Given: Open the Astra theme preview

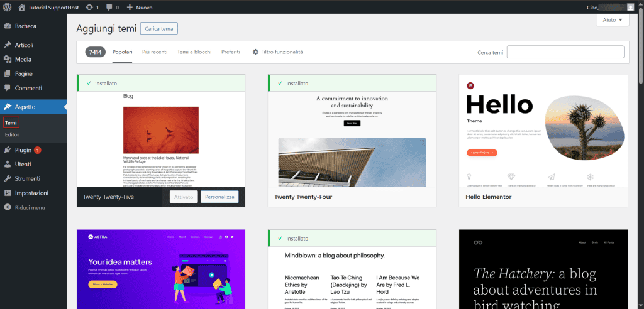Looking at the screenshot, I should [161, 269].
